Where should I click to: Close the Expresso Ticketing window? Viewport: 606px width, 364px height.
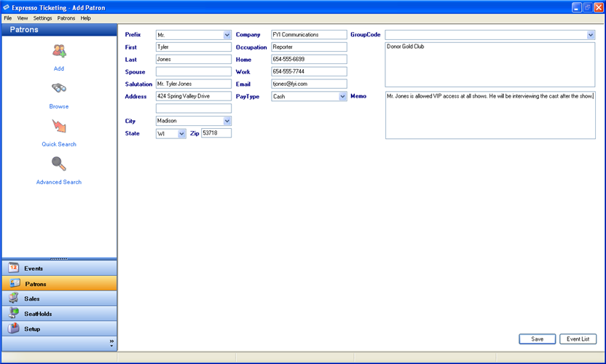point(598,7)
